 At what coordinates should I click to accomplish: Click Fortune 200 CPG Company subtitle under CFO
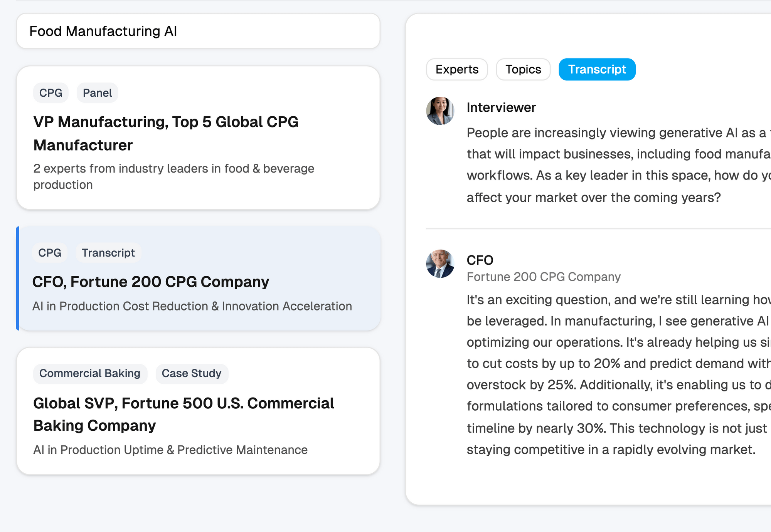(544, 277)
